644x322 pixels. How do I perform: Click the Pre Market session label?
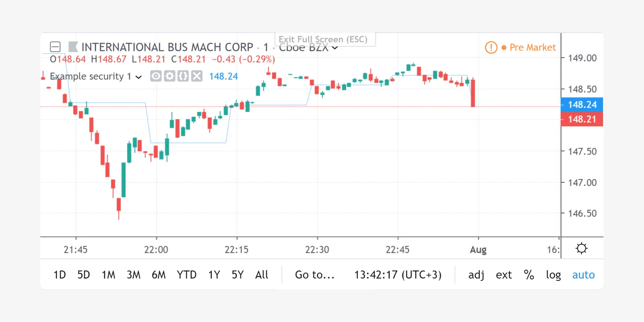pos(532,47)
